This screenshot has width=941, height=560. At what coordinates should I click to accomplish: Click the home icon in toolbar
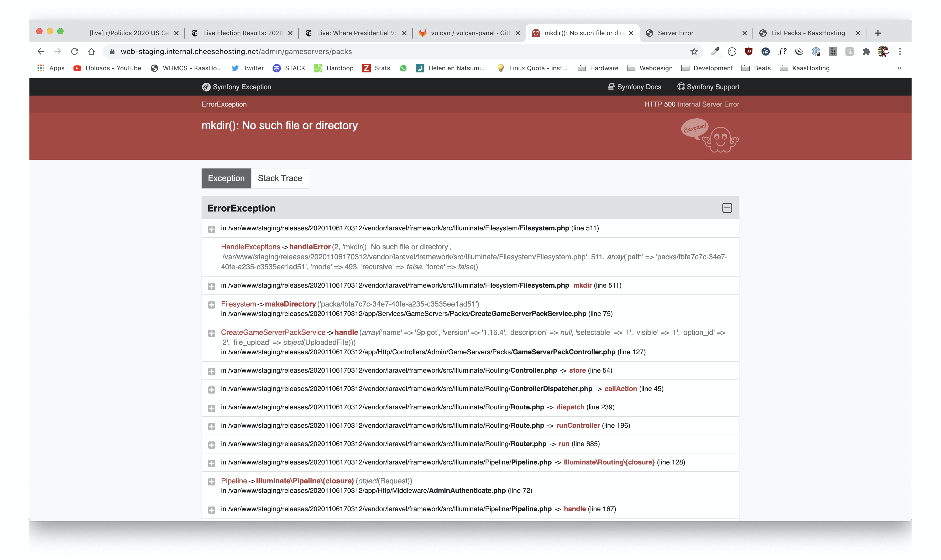pyautogui.click(x=91, y=51)
